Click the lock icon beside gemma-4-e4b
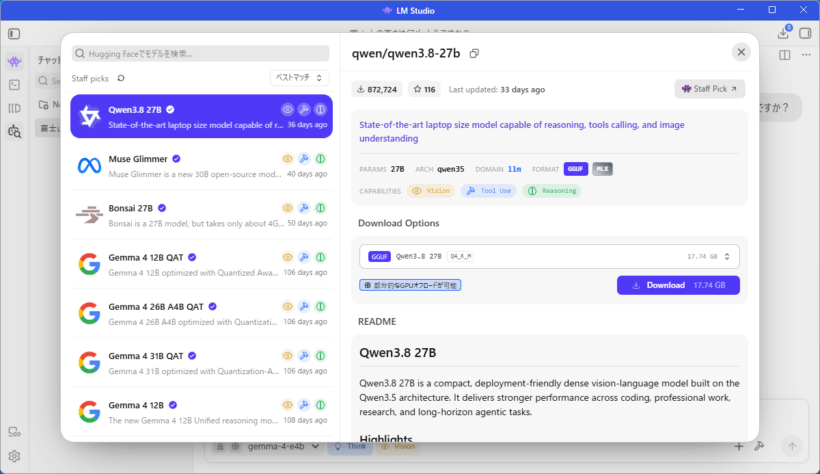Viewport: 820px width, 474px height. pos(221,446)
